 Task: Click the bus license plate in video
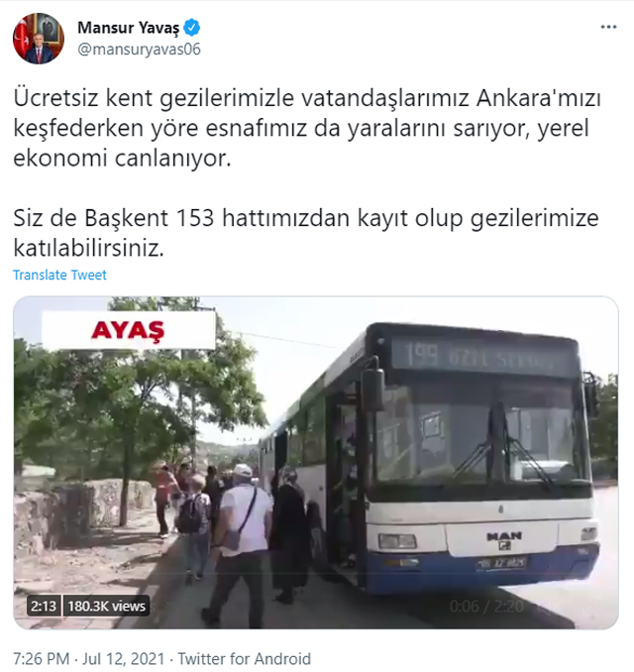pyautogui.click(x=501, y=563)
